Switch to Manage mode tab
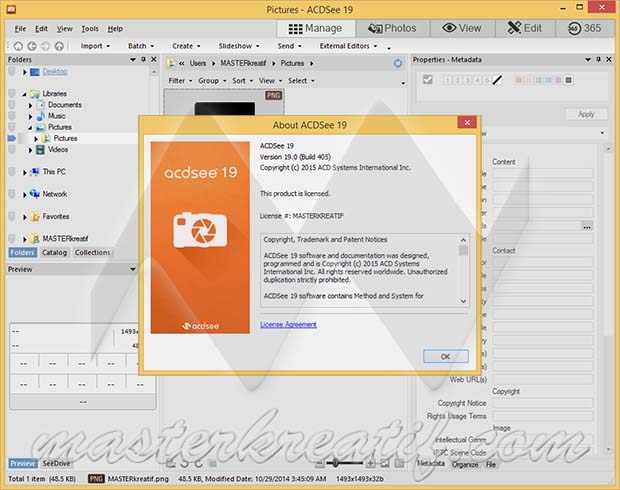 pyautogui.click(x=315, y=28)
